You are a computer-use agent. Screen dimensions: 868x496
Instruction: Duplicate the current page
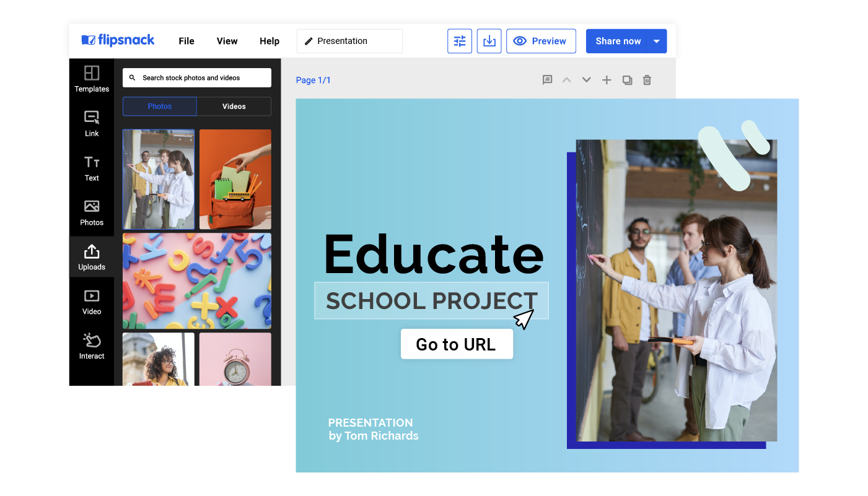click(x=627, y=80)
